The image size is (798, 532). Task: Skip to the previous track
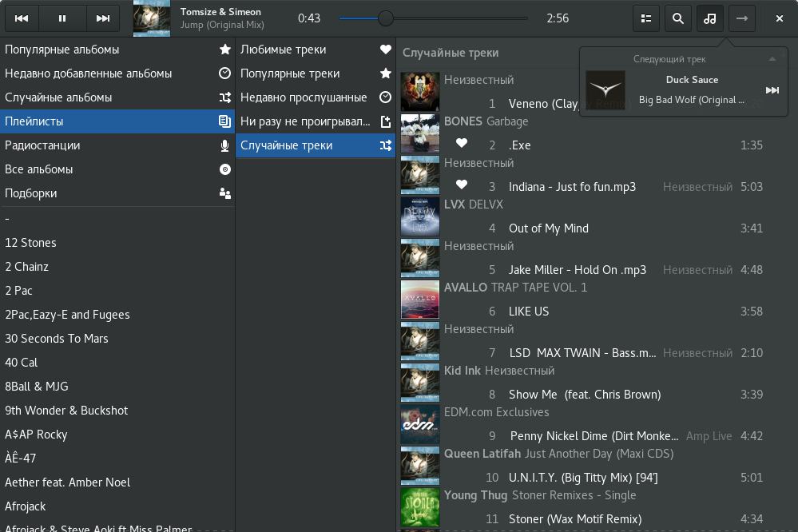coord(22,18)
